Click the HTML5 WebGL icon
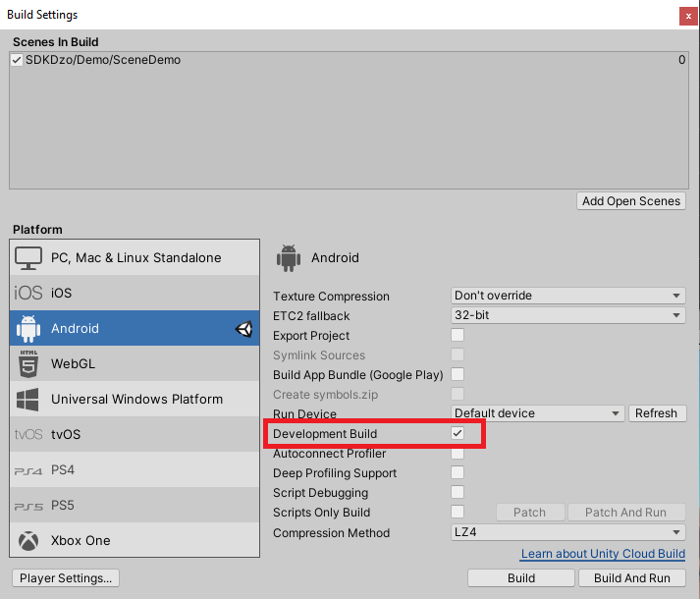 28,363
